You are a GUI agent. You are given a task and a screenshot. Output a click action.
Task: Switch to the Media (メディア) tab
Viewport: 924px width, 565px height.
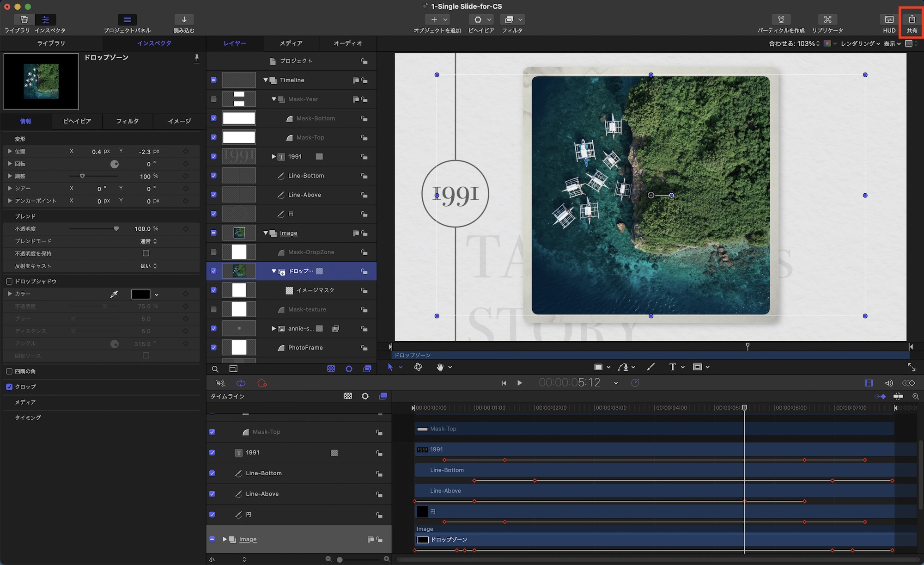coord(291,43)
